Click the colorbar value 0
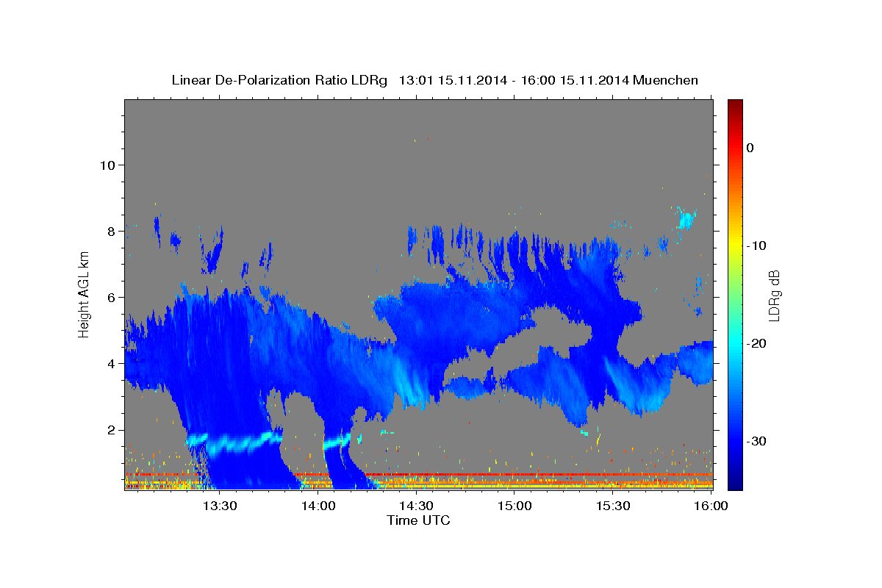Screen dimensions: 882x588 (750, 148)
